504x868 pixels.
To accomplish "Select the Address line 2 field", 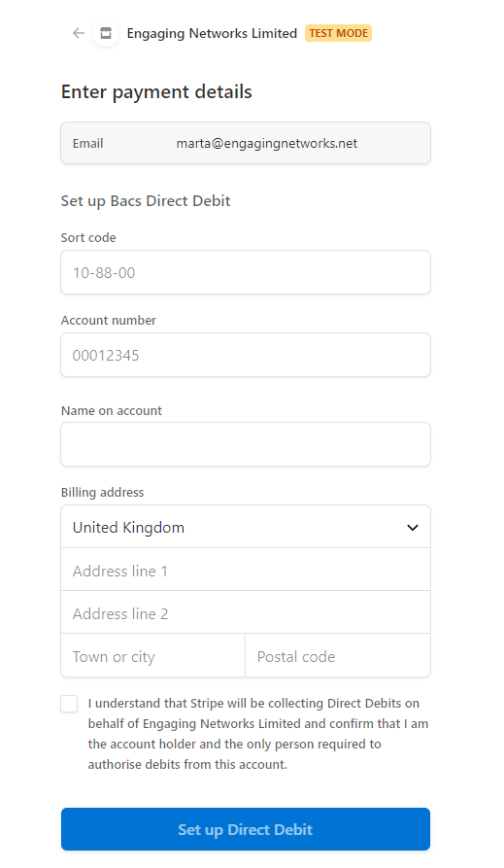I will 246,612.
